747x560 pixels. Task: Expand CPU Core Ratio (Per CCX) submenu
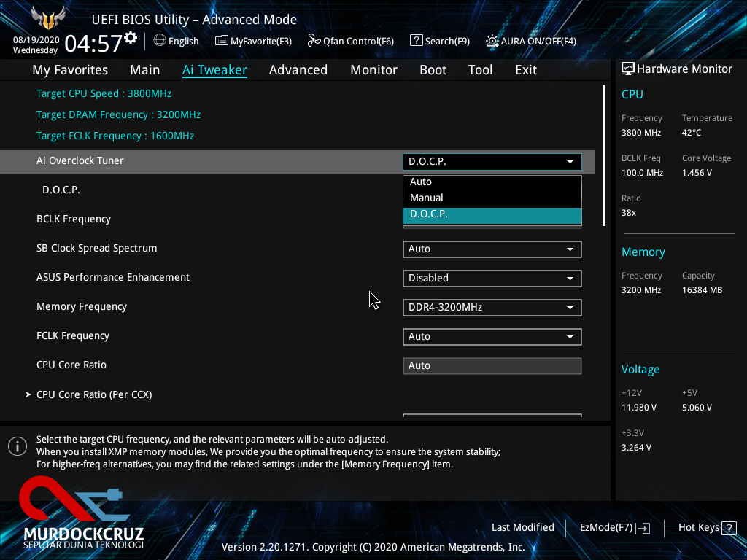tap(94, 394)
